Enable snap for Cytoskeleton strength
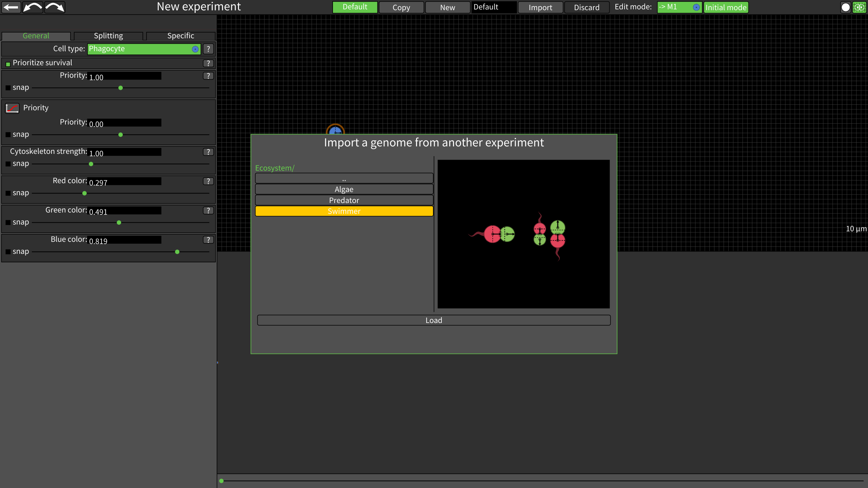 pyautogui.click(x=8, y=164)
